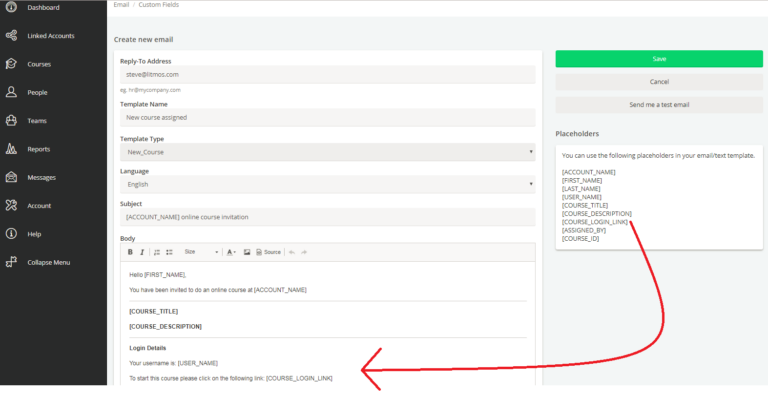
Task: Click Collapse Menu label
Action: coord(48,262)
